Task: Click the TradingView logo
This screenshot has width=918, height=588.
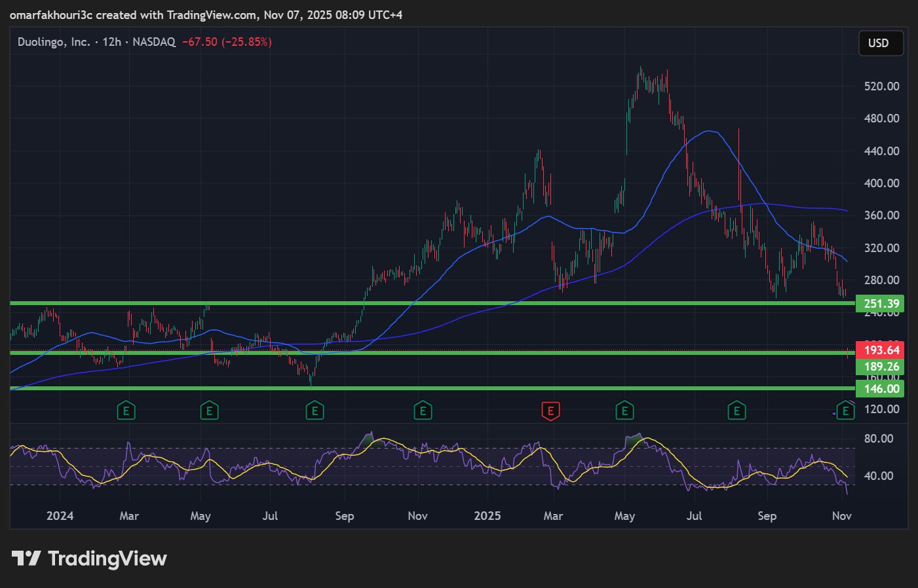Action: [89, 559]
